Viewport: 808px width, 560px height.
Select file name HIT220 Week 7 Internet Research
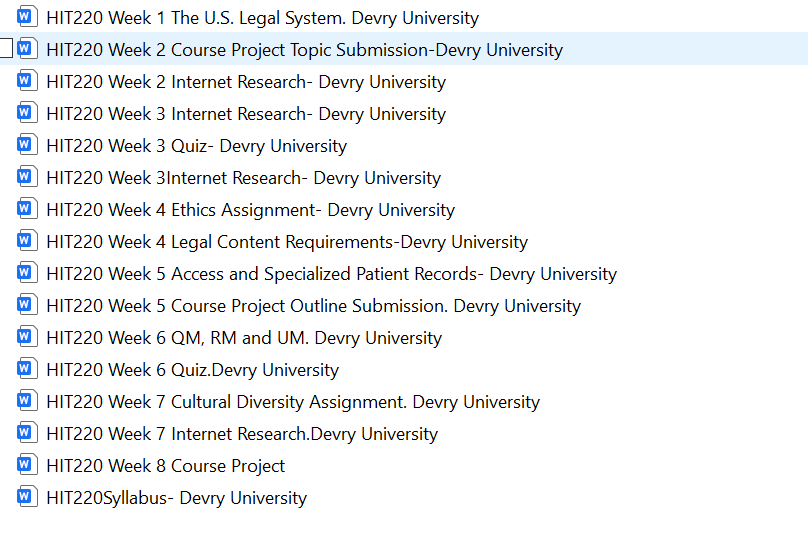[x=242, y=434]
